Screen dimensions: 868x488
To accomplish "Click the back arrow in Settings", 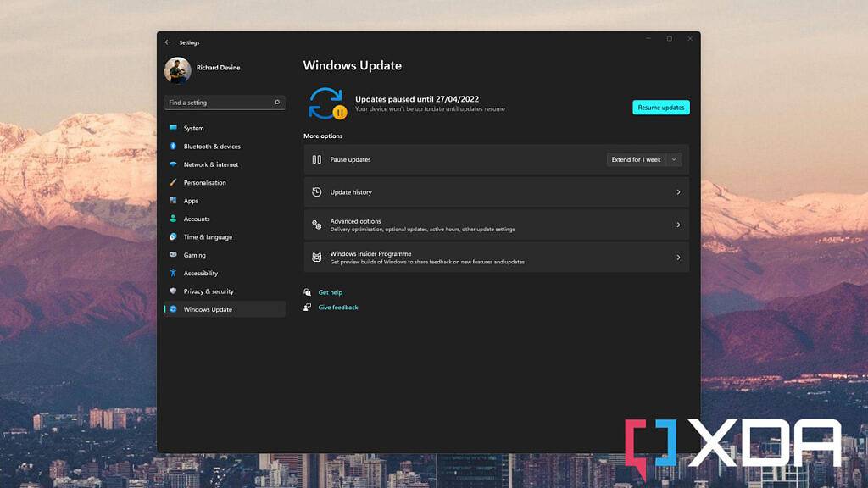I will point(167,42).
